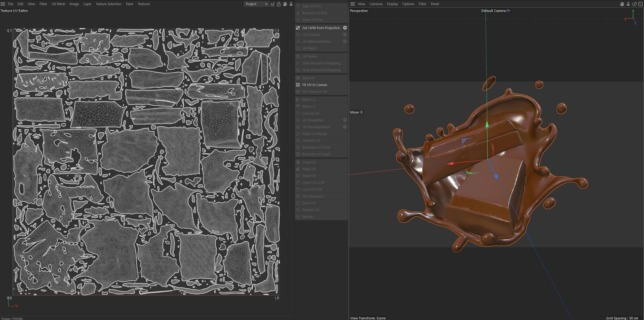
Task: Open UV Straighten options gear
Action: click(345, 120)
